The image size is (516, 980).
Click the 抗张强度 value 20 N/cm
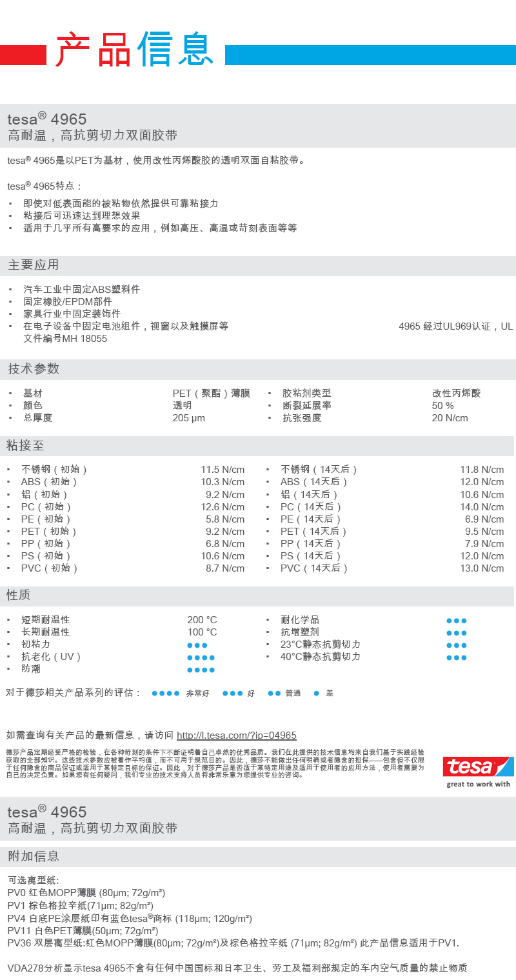(450, 417)
